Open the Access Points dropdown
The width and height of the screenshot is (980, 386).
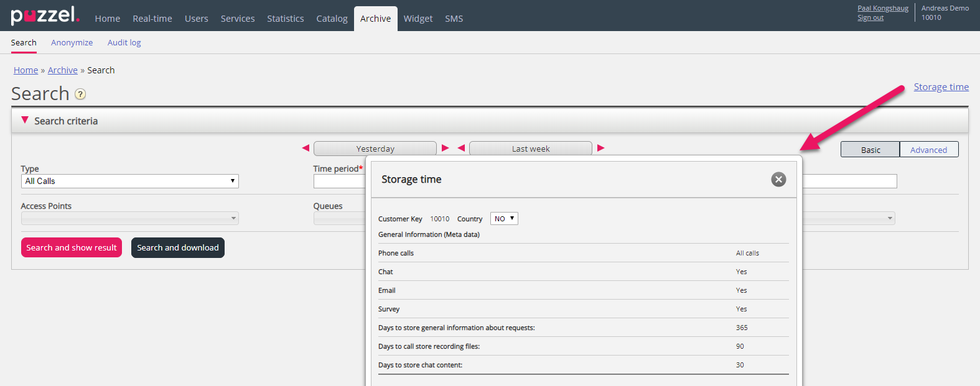[x=129, y=218]
